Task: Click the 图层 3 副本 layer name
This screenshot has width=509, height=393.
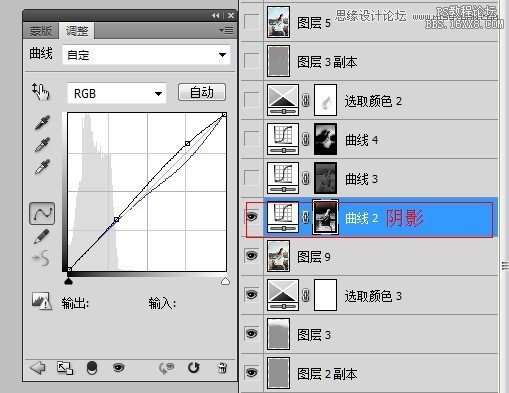Action: [327, 62]
